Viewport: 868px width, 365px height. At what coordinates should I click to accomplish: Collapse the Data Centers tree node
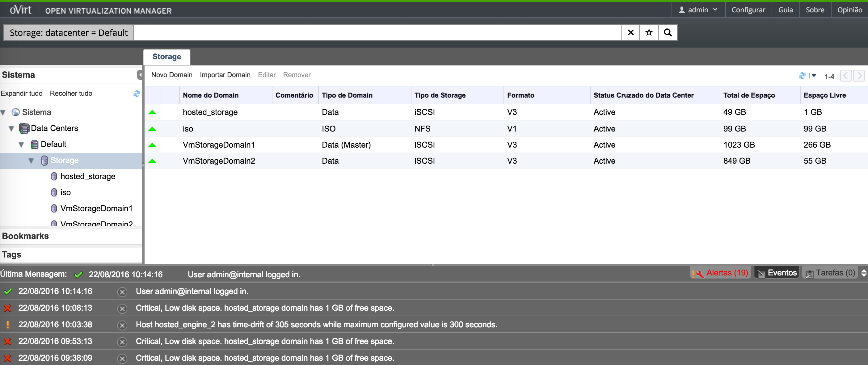click(x=11, y=128)
